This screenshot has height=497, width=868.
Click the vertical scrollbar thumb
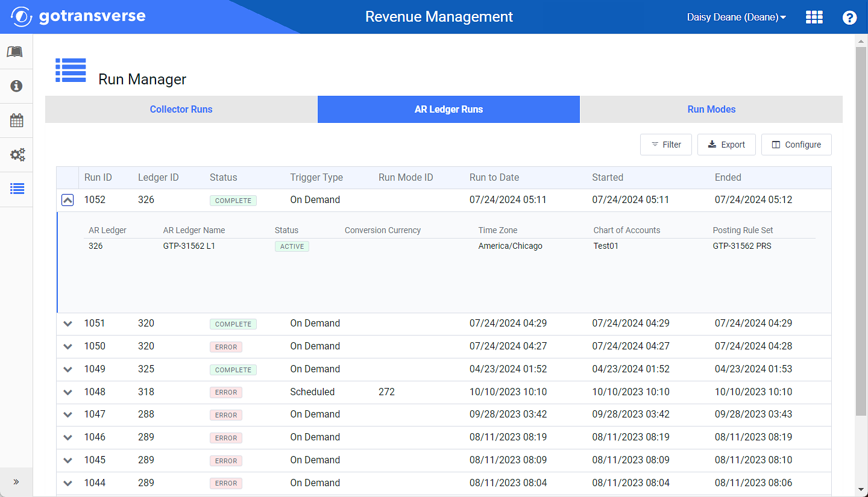tap(861, 232)
